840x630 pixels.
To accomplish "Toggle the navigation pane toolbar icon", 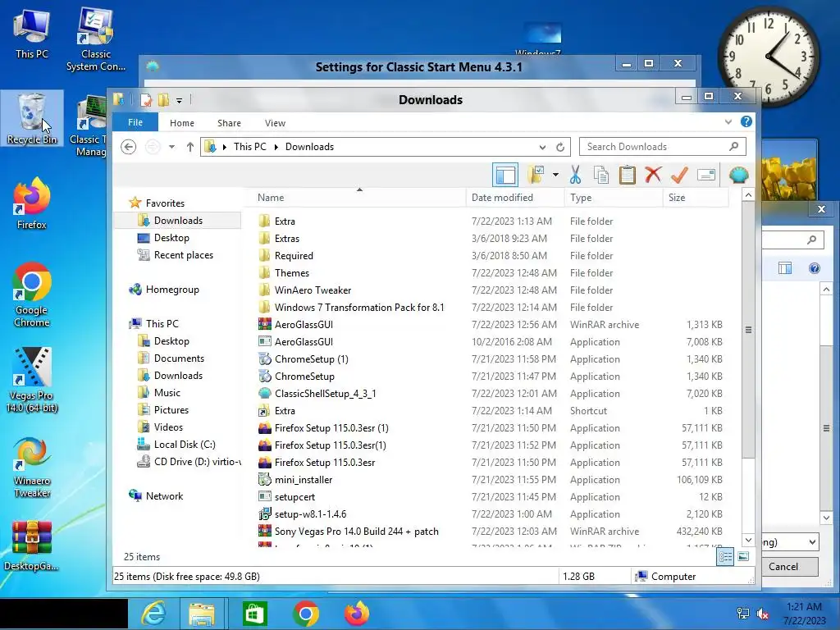I will point(505,175).
